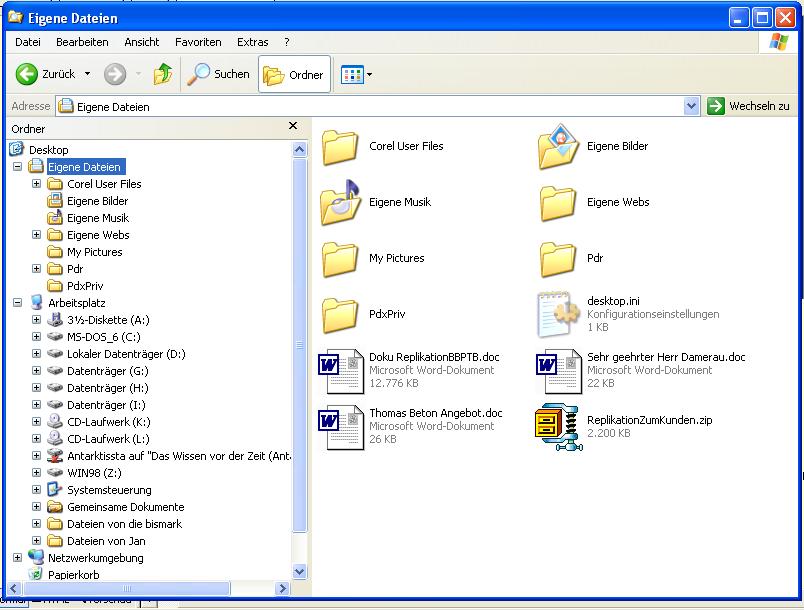
Task: Close the Ordner side panel
Action: click(x=293, y=126)
